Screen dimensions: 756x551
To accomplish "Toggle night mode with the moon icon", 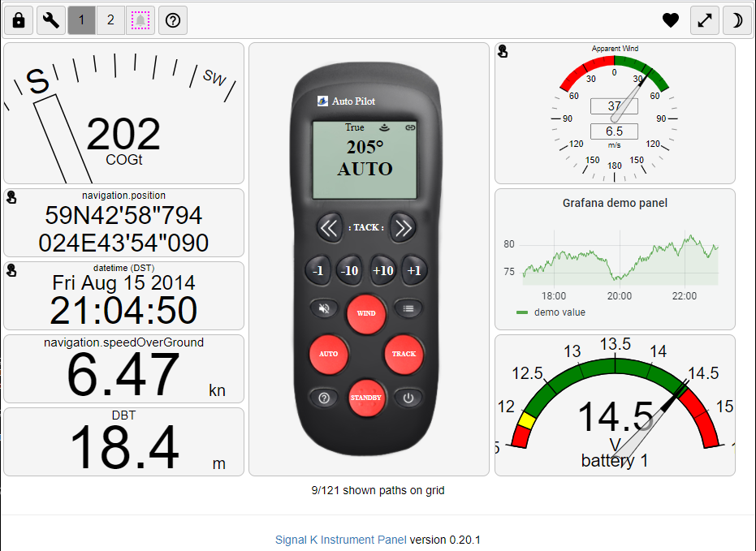I will [737, 20].
